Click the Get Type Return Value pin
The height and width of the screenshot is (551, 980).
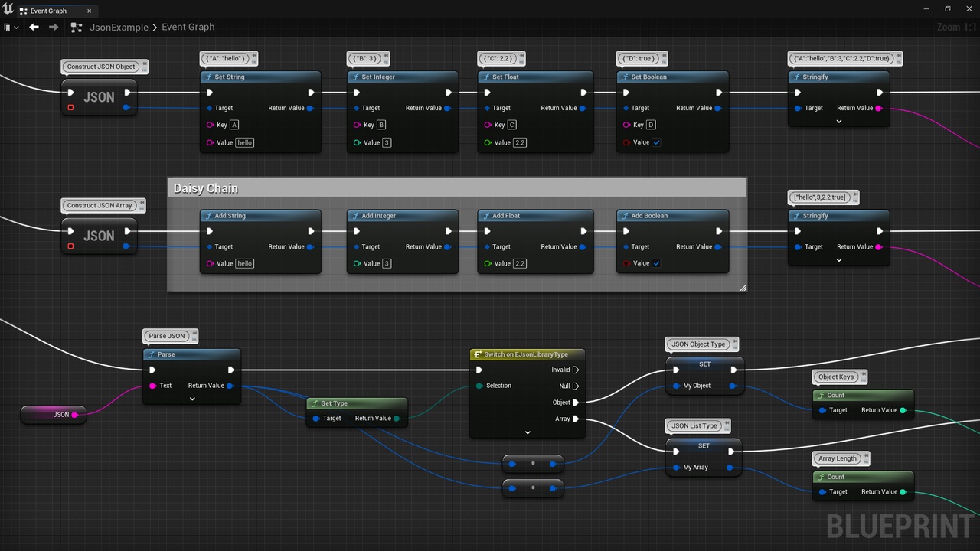point(397,419)
